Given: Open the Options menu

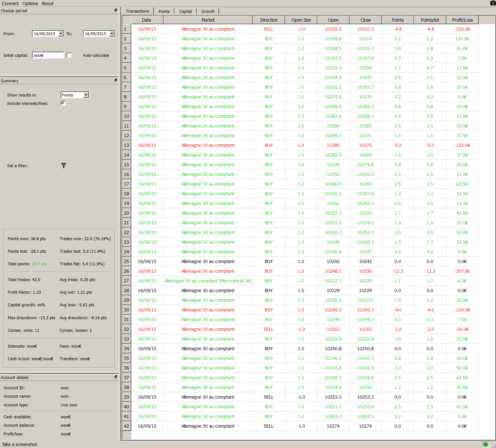Looking at the screenshot, I should [x=30, y=4].
